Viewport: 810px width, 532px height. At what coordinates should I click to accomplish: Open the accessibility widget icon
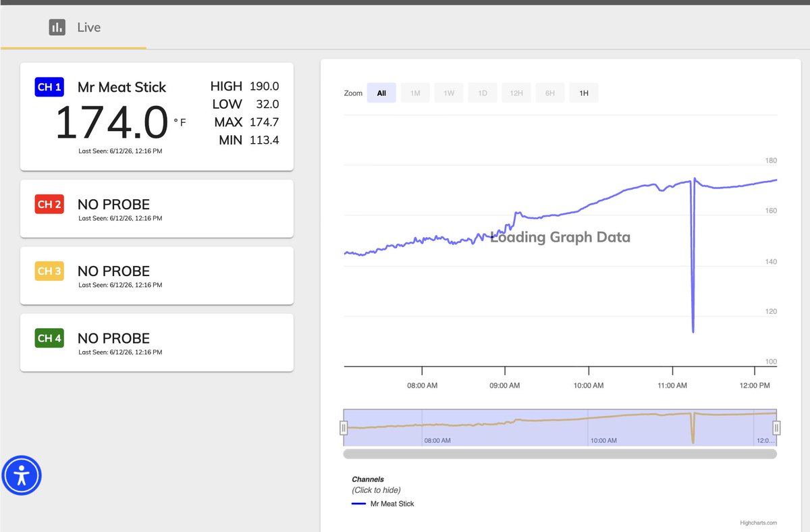[x=22, y=476]
